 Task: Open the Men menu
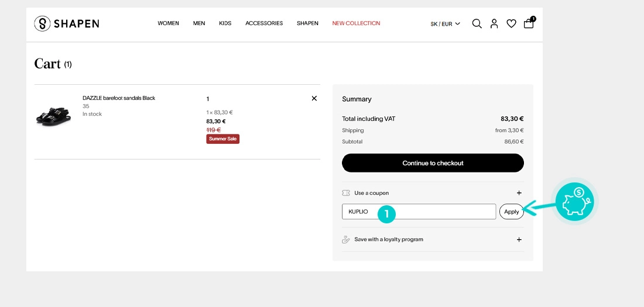pos(199,23)
